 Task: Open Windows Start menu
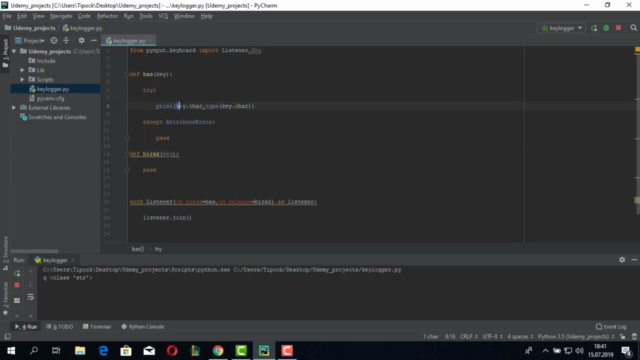[11, 351]
